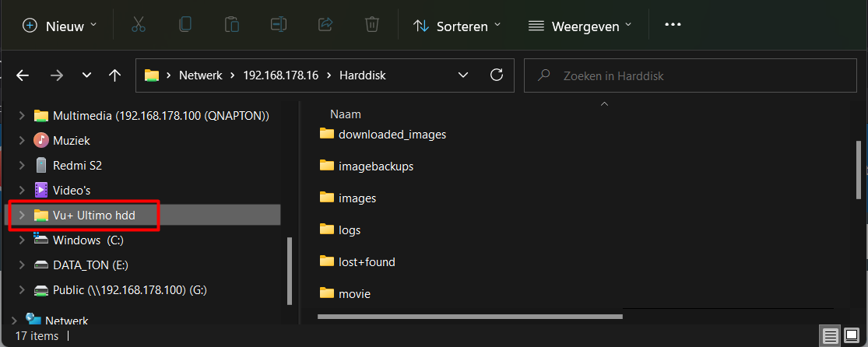Switch to large thumbnails view

pyautogui.click(x=852, y=336)
